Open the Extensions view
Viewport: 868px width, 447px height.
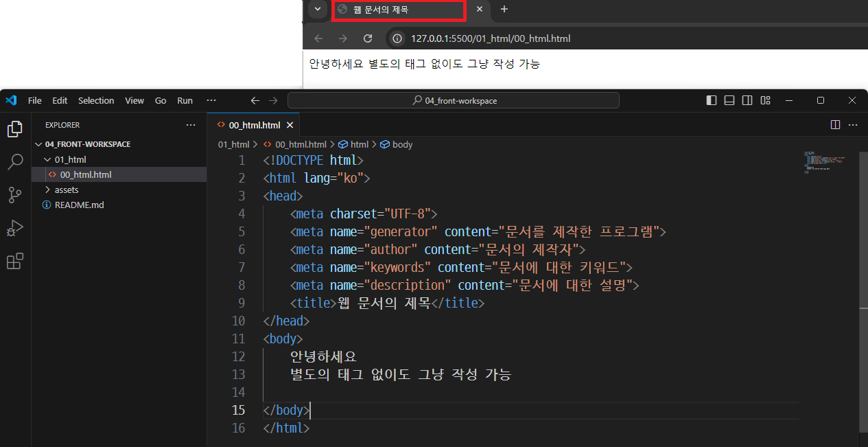pos(15,261)
